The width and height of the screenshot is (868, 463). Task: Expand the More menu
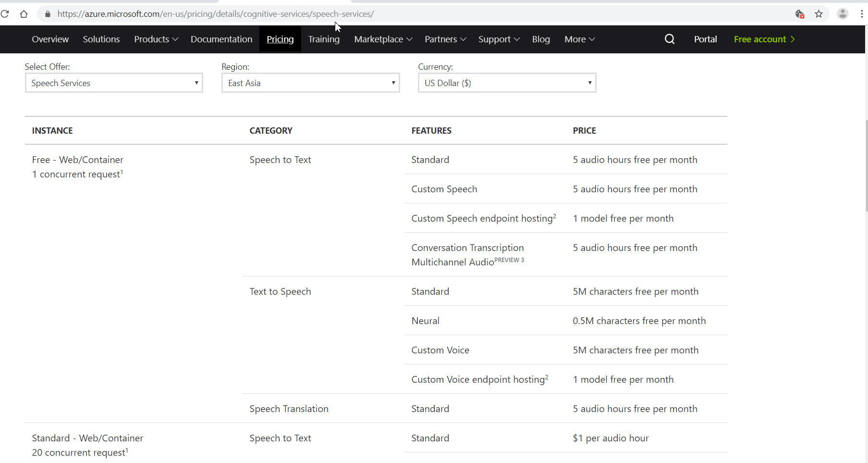click(579, 39)
